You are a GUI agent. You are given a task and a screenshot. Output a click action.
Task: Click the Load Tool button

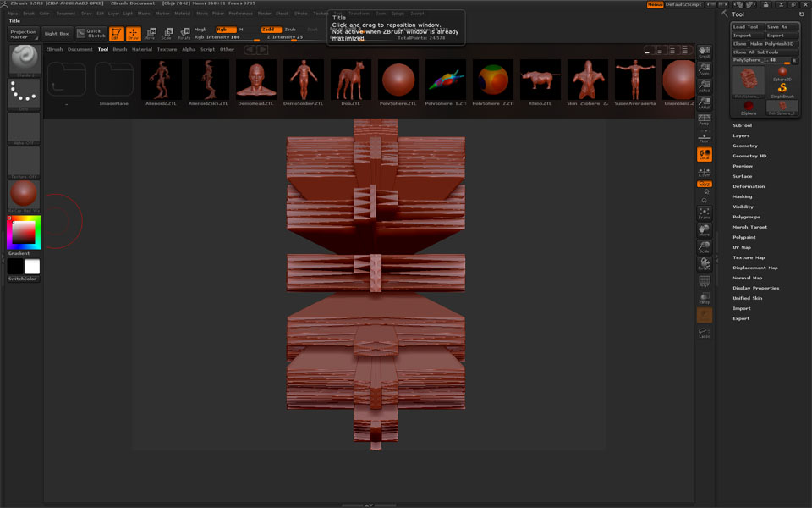[x=747, y=27]
